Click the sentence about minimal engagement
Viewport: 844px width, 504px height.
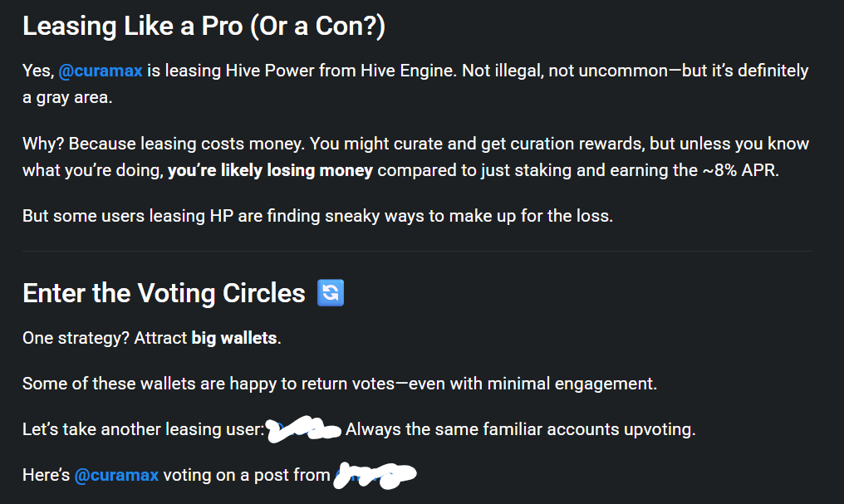click(x=340, y=384)
